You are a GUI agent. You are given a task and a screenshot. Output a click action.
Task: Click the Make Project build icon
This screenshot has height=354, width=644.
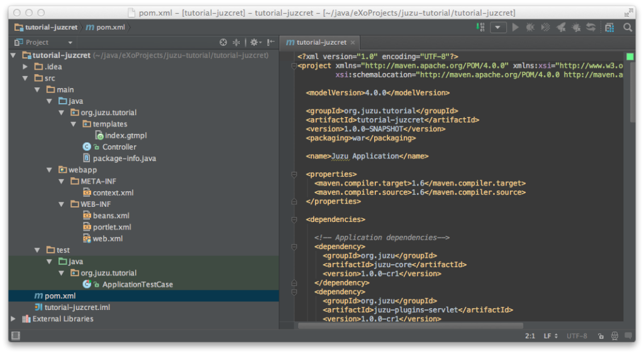coord(481,28)
